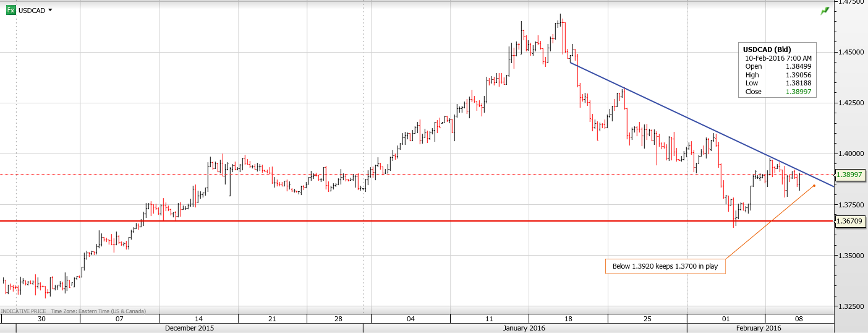868x333 pixels.
Task: Click the January 2016 month label
Action: tap(524, 328)
